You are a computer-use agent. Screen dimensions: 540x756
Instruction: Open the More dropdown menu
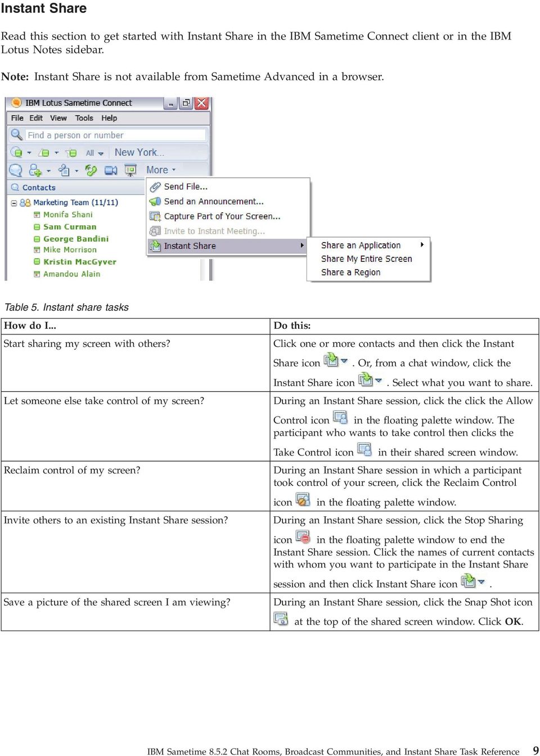159,169
